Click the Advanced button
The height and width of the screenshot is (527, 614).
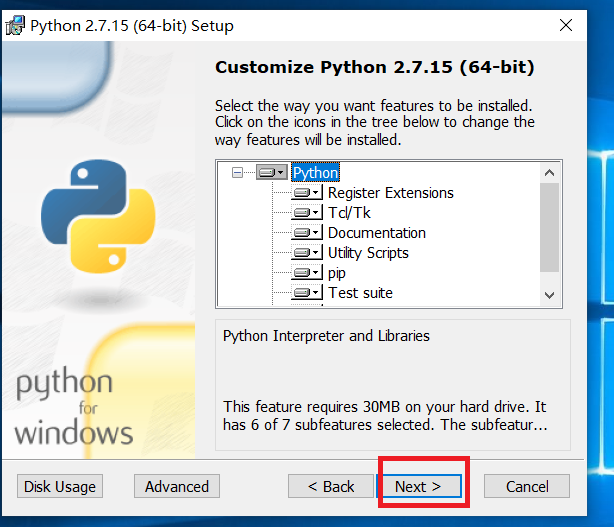[177, 486]
